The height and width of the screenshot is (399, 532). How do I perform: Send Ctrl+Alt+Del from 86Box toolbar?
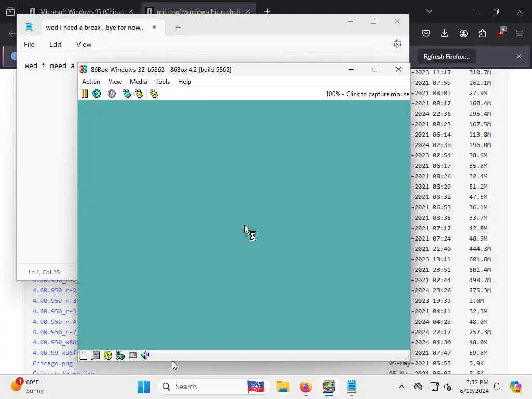point(127,94)
